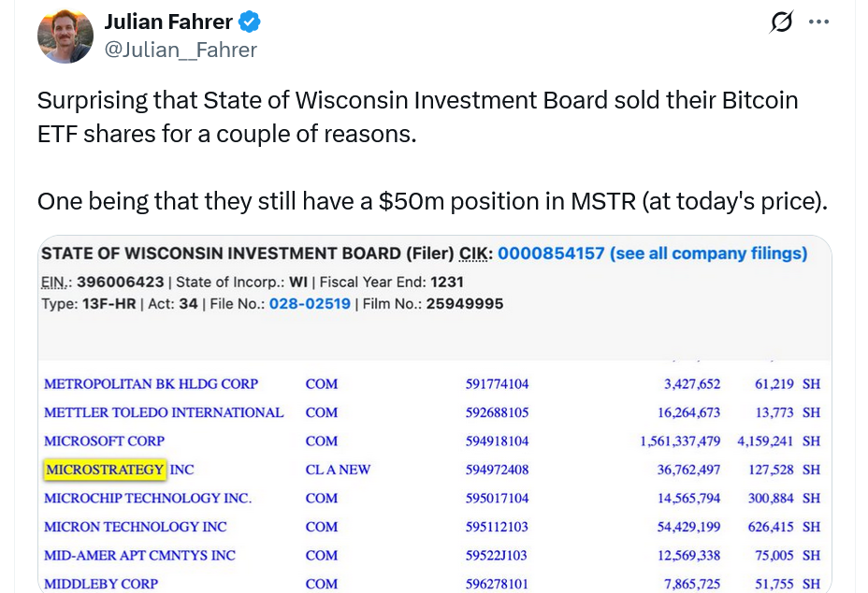Click the MicroStrategy value 36,762,497
The width and height of the screenshot is (868, 593).
click(x=688, y=470)
